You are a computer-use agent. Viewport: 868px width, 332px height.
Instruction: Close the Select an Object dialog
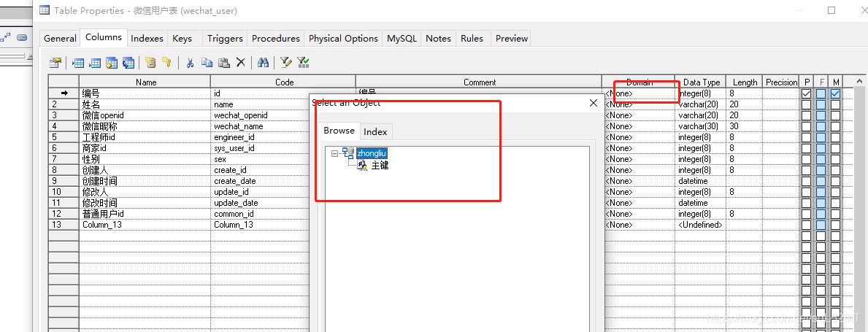click(594, 103)
